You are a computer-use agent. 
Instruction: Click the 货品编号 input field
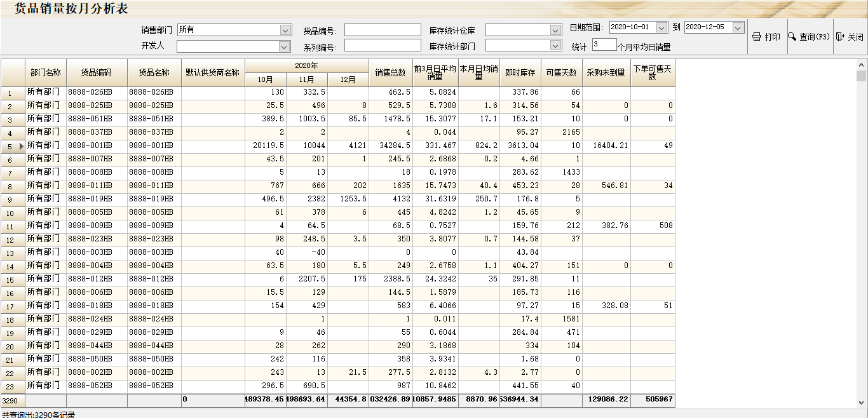pos(383,30)
